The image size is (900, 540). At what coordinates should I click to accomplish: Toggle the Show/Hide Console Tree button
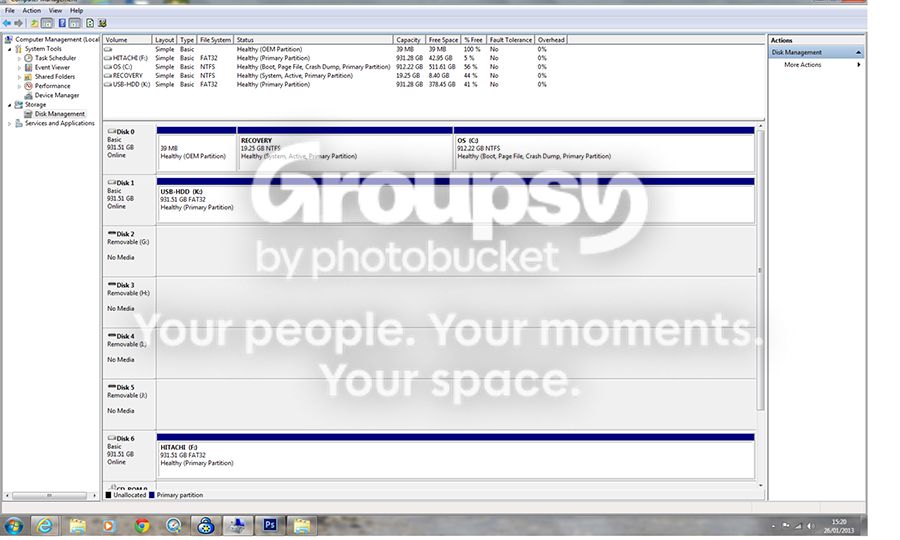46,23
